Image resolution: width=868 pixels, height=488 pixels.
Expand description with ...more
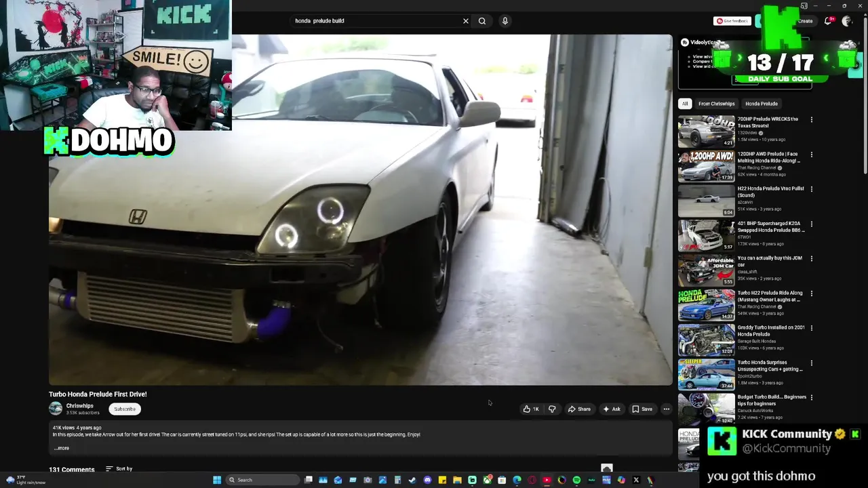(x=61, y=448)
